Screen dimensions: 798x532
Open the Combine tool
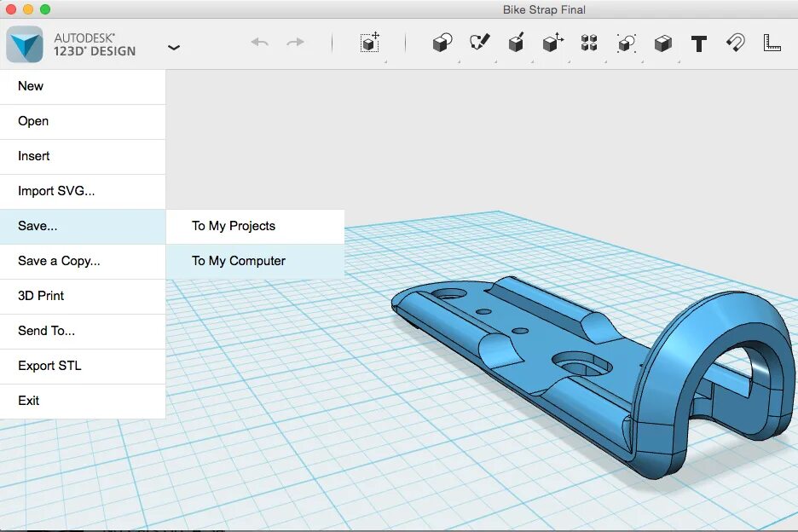tap(662, 43)
